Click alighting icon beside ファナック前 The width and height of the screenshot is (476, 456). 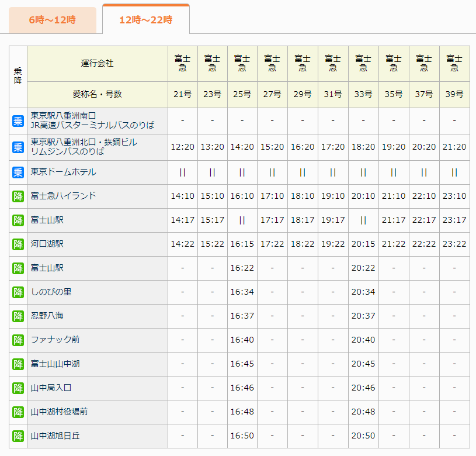tap(18, 340)
